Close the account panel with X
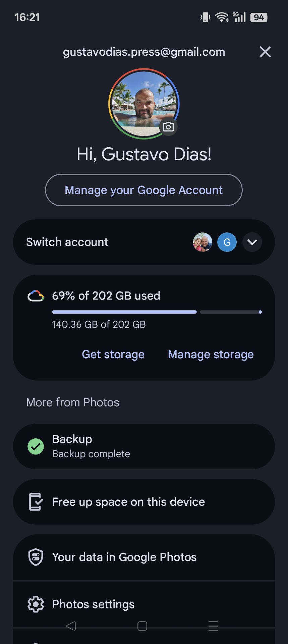Image resolution: width=288 pixels, height=644 pixels. point(265,52)
